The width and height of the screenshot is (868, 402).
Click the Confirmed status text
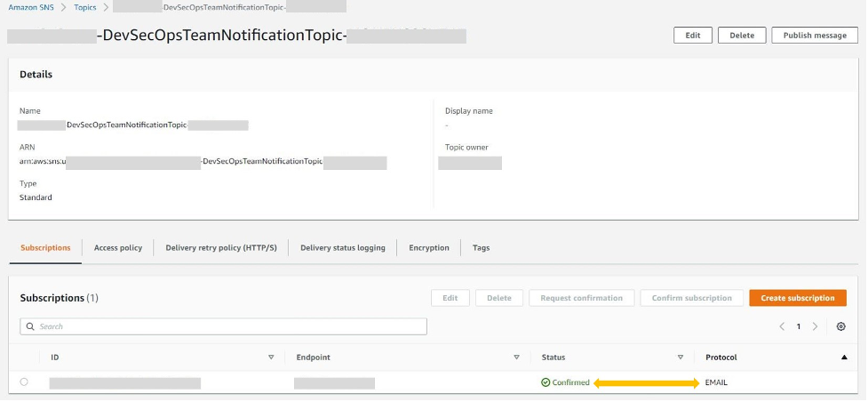[x=570, y=383]
